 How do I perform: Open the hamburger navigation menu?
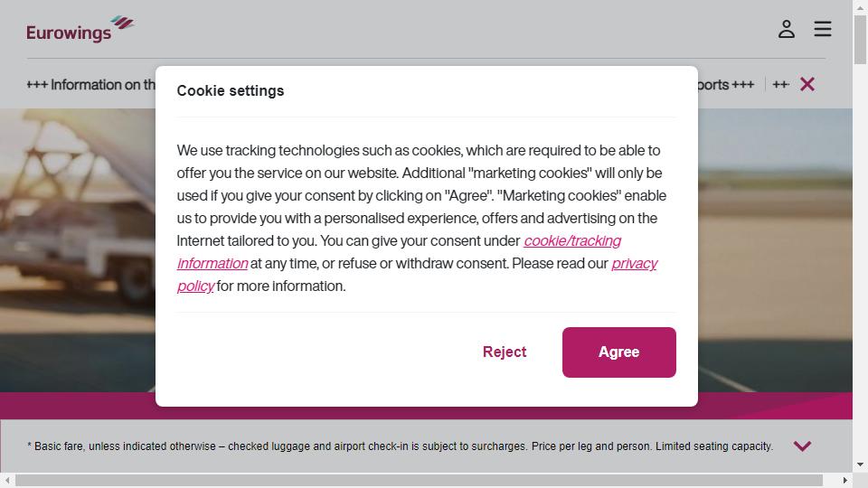coord(823,29)
